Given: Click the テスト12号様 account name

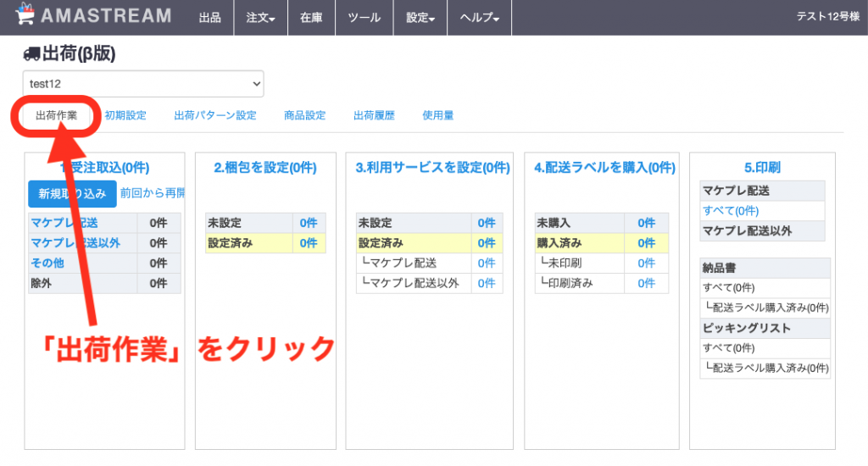Looking at the screenshot, I should pos(827,17).
